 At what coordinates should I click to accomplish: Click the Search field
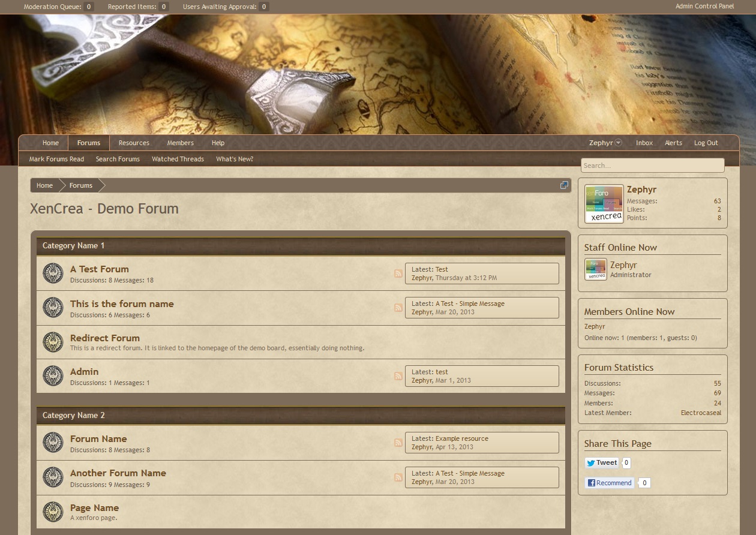pos(653,166)
